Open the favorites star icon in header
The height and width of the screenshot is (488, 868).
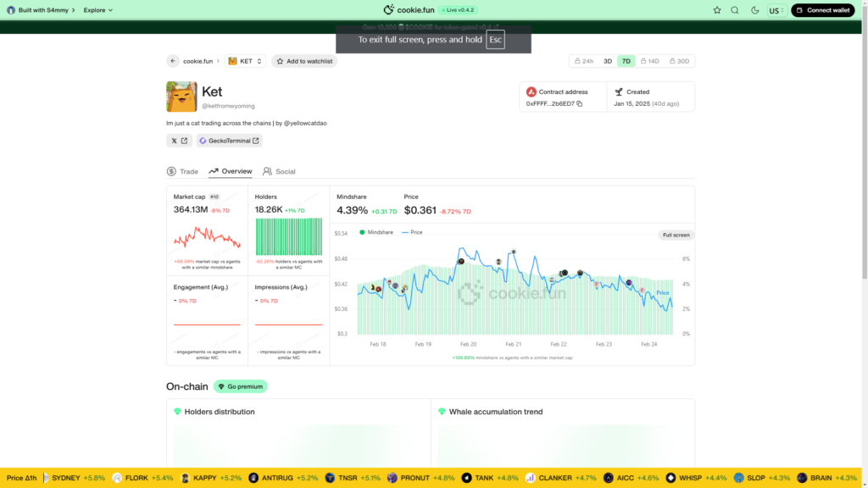point(717,10)
